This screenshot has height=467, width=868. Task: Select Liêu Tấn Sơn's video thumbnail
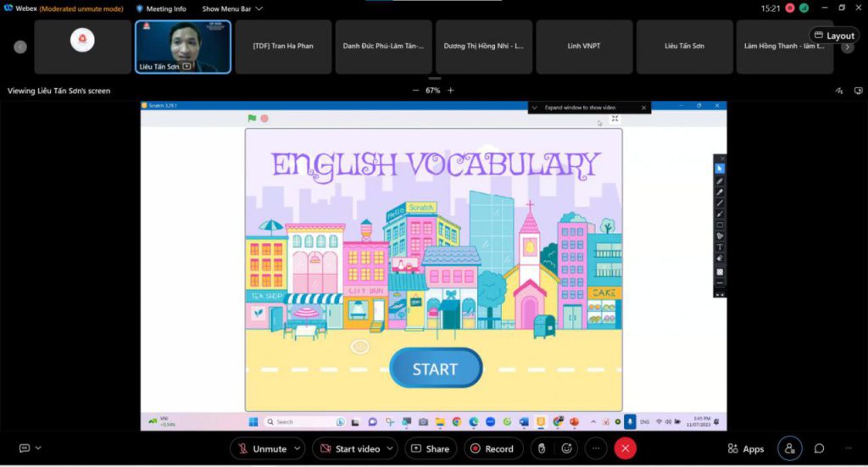[x=183, y=47]
